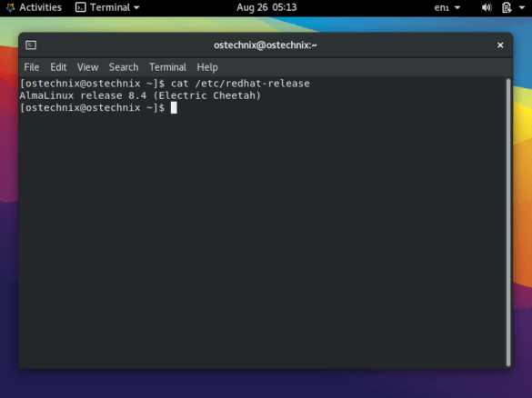Image resolution: width=532 pixels, height=398 pixels.
Task: Click the volume speaker icon
Action: 487,7
